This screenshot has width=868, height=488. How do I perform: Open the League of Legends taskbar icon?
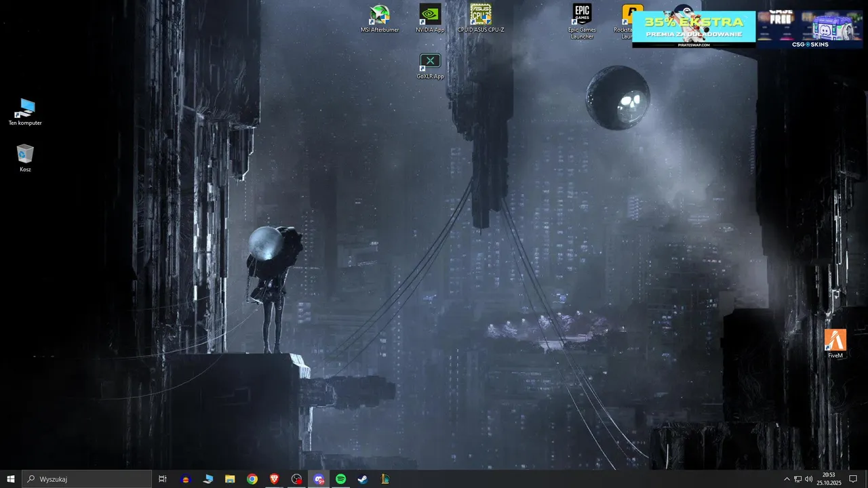coord(385,479)
